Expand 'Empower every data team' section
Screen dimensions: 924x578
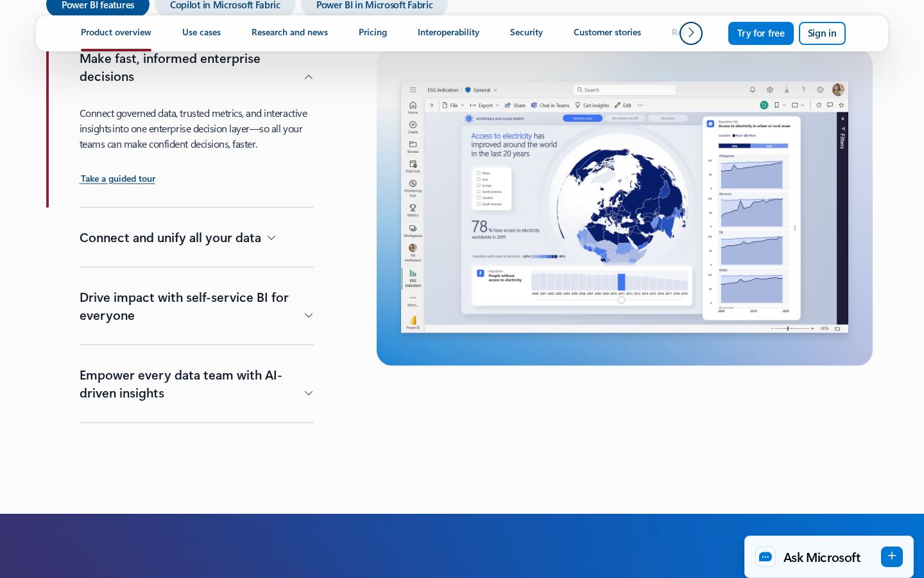[196, 384]
